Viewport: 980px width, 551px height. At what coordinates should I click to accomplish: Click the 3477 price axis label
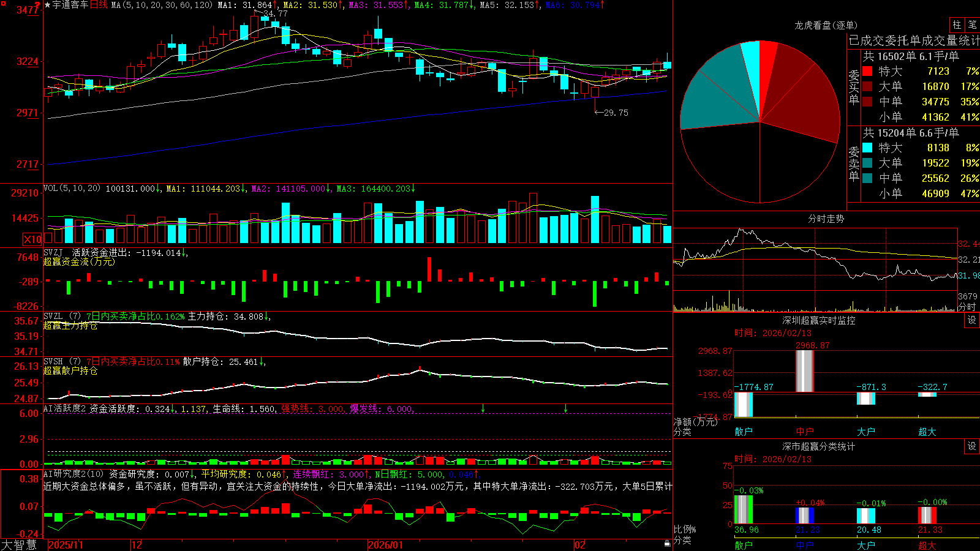[x=28, y=10]
